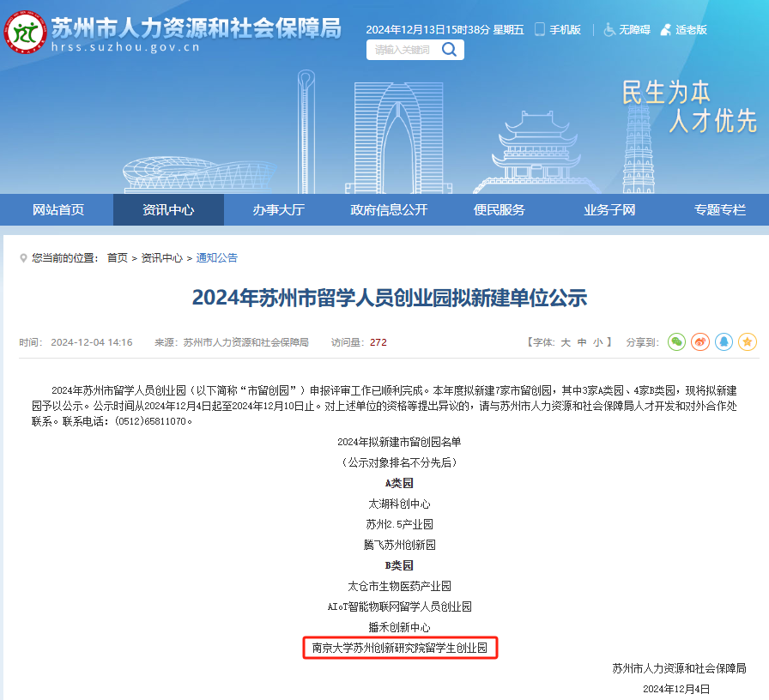Open the 资讯中心 navigation tab
Screen dimensions: 769x700
(x=168, y=210)
